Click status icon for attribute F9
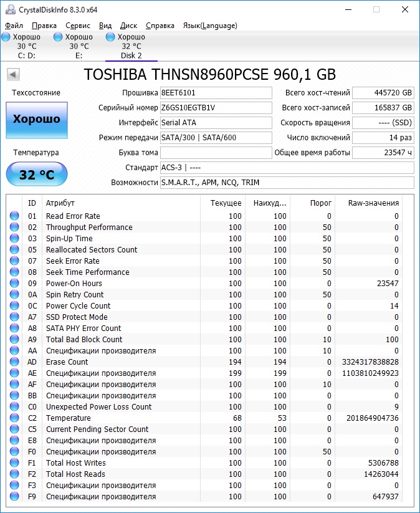 (14, 496)
